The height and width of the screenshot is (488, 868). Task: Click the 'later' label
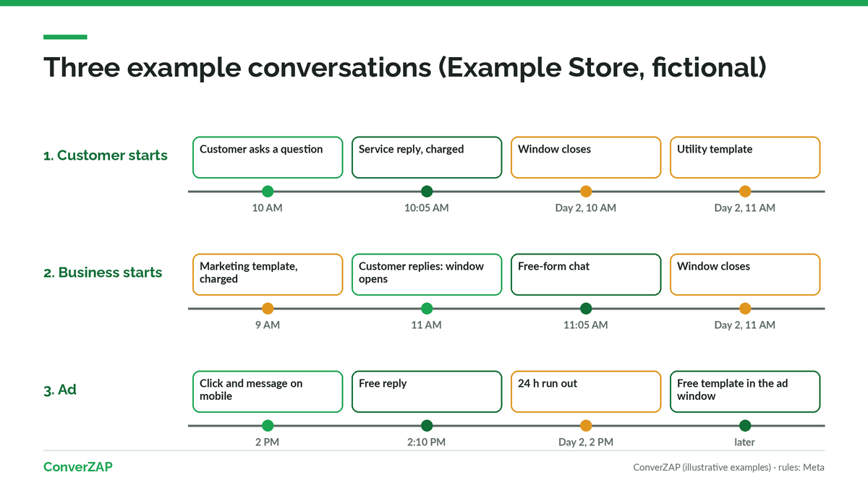745,442
